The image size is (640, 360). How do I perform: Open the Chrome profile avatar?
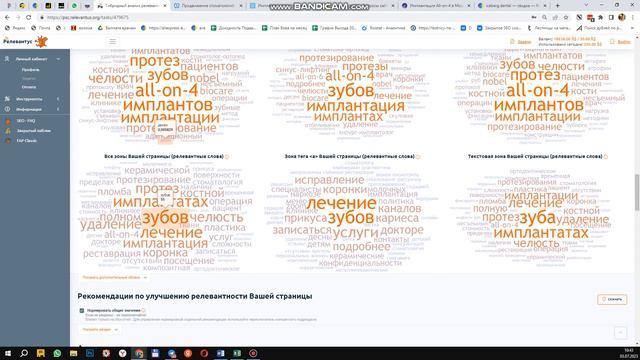(622, 17)
